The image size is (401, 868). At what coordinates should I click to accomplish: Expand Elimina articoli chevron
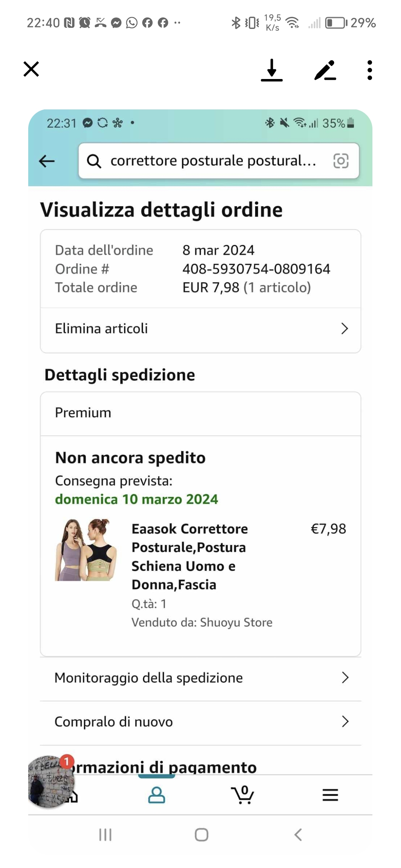click(345, 329)
